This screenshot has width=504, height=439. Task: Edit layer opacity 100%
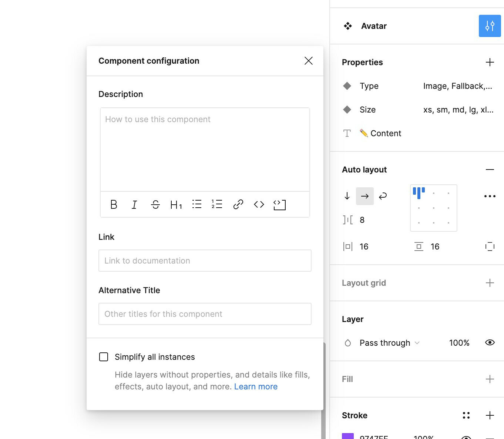coord(459,343)
